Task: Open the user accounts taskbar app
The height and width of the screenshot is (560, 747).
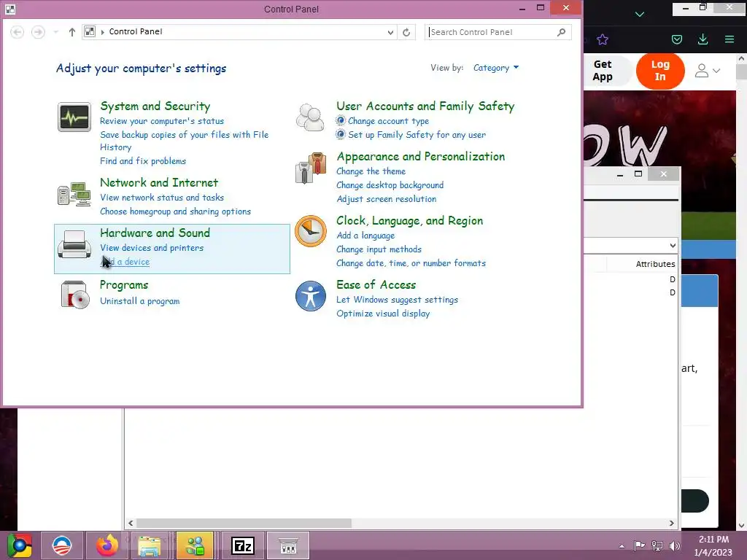Action: (x=195, y=545)
